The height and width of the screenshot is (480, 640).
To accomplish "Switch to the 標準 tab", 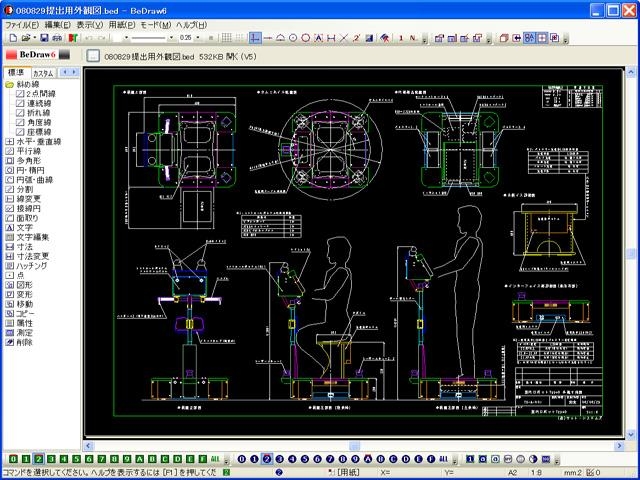I will pyautogui.click(x=17, y=73).
